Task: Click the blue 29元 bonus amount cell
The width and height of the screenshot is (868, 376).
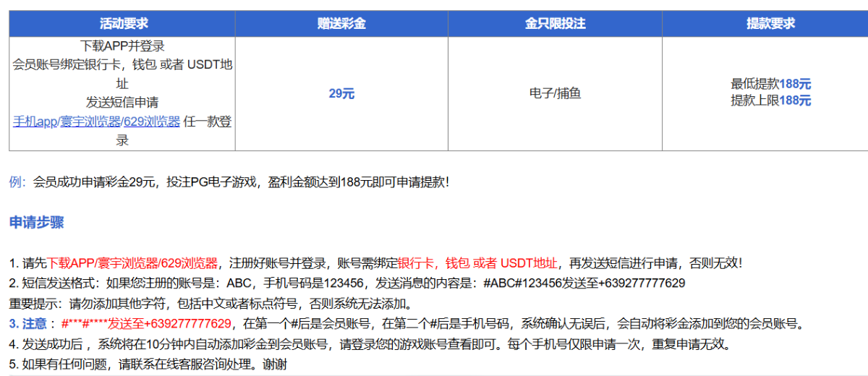Action: tap(341, 93)
